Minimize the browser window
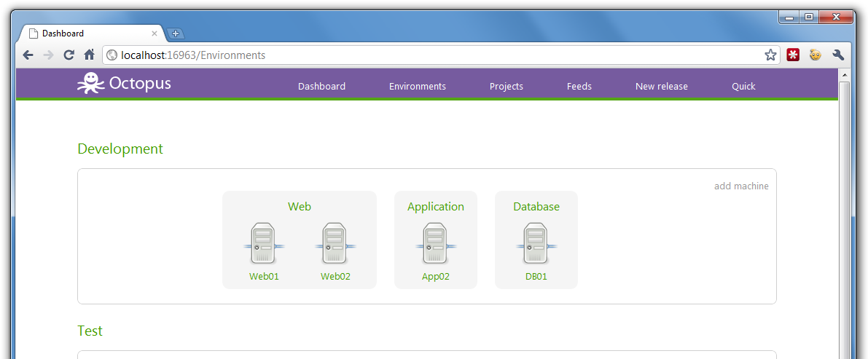The width and height of the screenshot is (868, 359). click(x=789, y=17)
